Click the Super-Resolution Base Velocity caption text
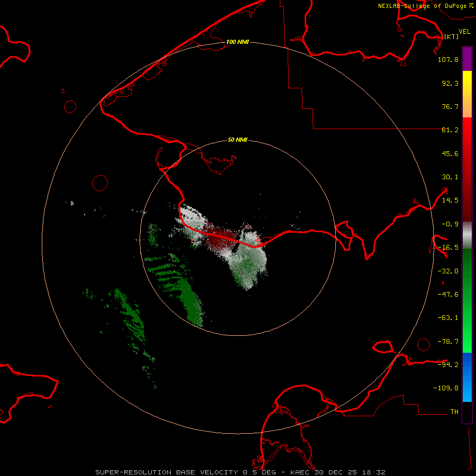Screen dimensions: 476x476 [x=240, y=472]
